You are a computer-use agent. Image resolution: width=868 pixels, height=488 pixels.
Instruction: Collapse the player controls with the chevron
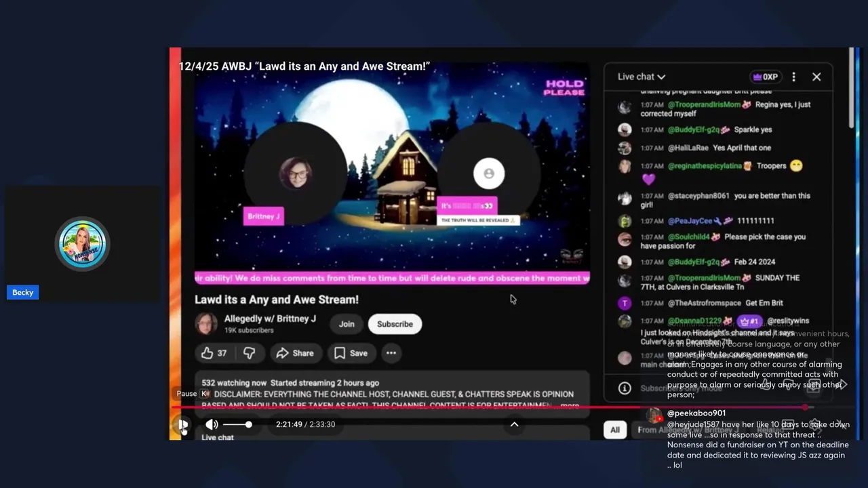[x=514, y=424]
